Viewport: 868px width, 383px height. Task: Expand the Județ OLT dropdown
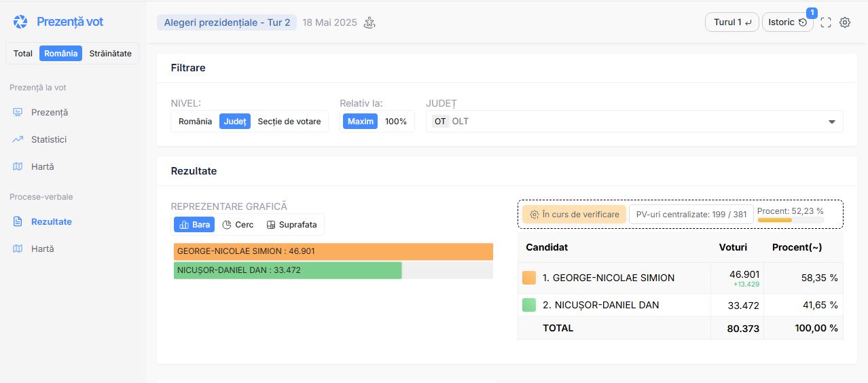click(634, 122)
